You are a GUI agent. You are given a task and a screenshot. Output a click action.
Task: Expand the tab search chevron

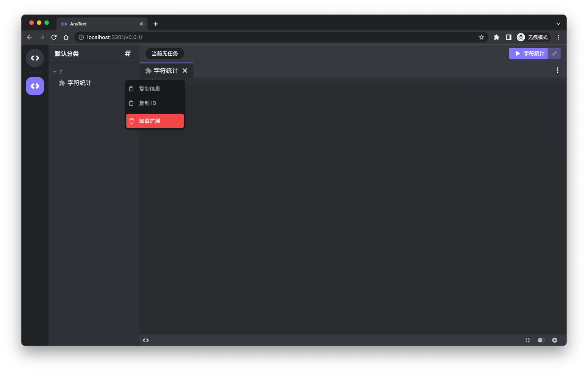(558, 24)
